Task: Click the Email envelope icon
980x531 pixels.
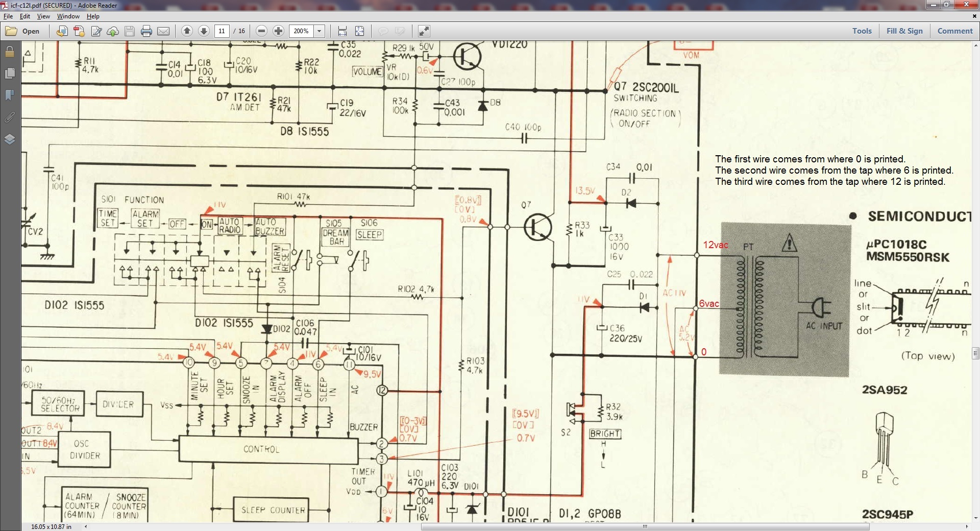Action: point(163,31)
